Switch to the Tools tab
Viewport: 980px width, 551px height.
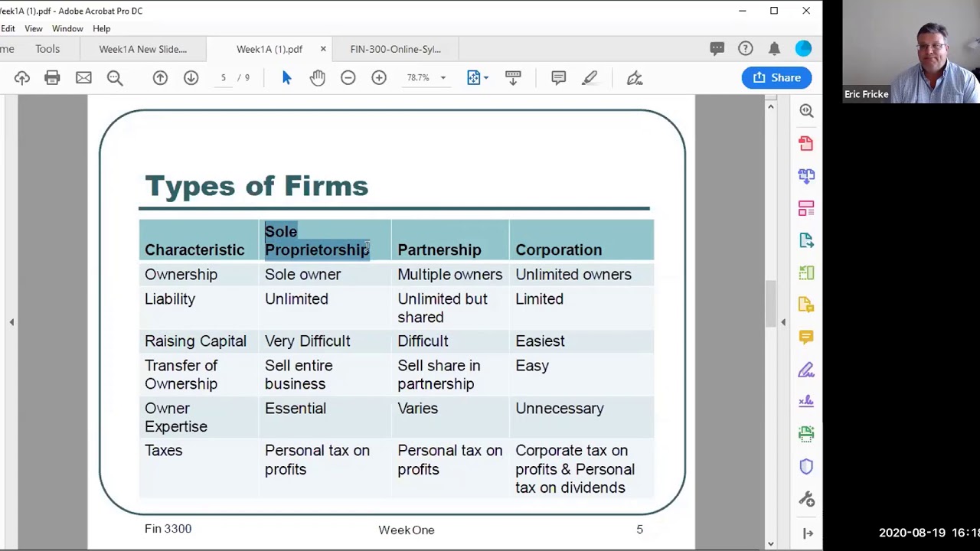coord(47,49)
